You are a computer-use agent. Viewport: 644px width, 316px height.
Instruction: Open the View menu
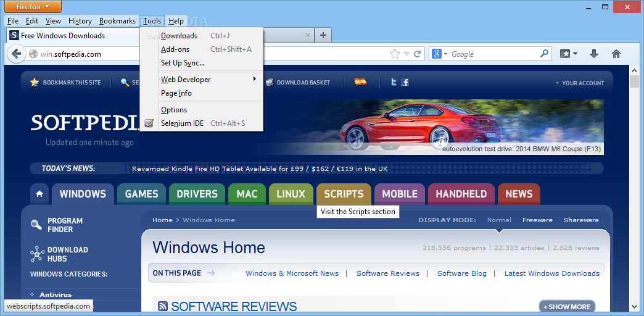[x=53, y=21]
